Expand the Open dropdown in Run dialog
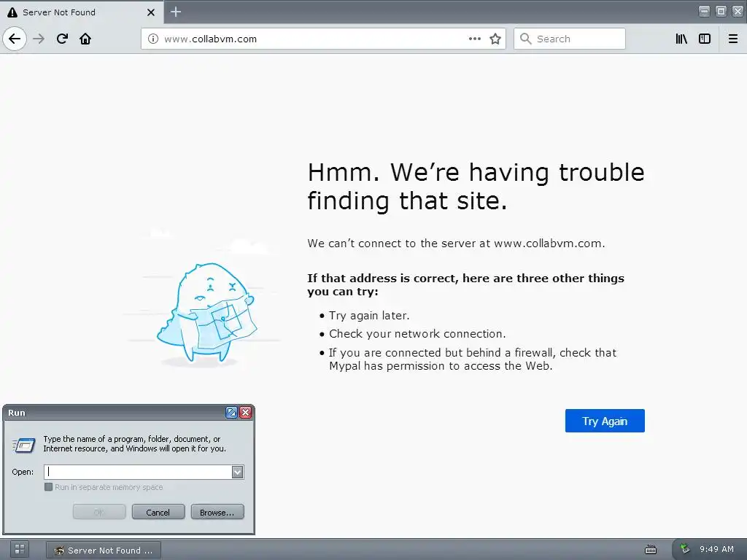The height and width of the screenshot is (560, 747). click(x=237, y=472)
